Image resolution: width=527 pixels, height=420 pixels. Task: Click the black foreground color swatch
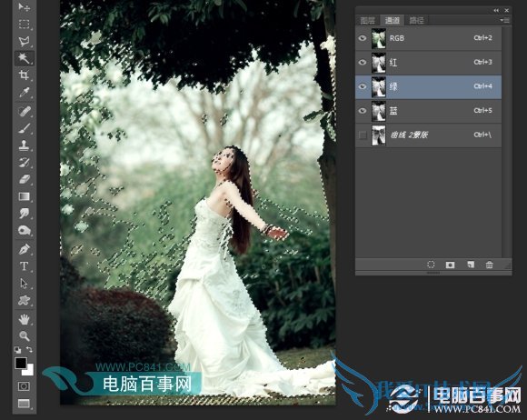tap(20, 363)
